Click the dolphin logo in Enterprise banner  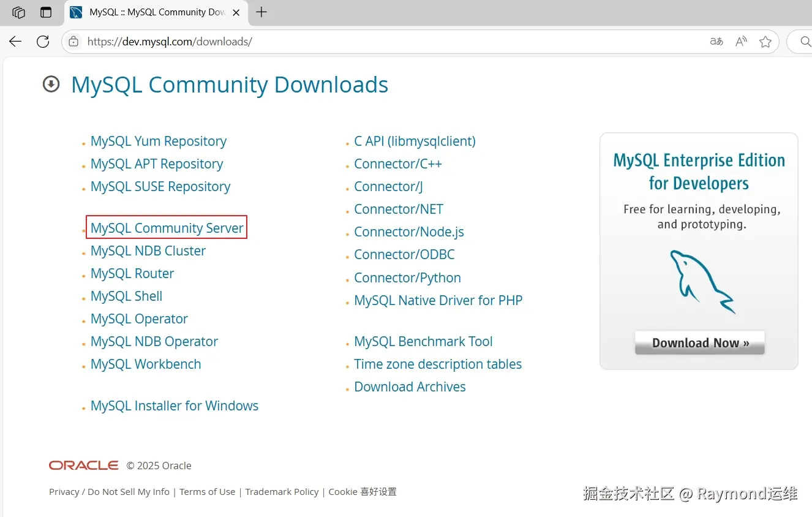[x=701, y=282]
